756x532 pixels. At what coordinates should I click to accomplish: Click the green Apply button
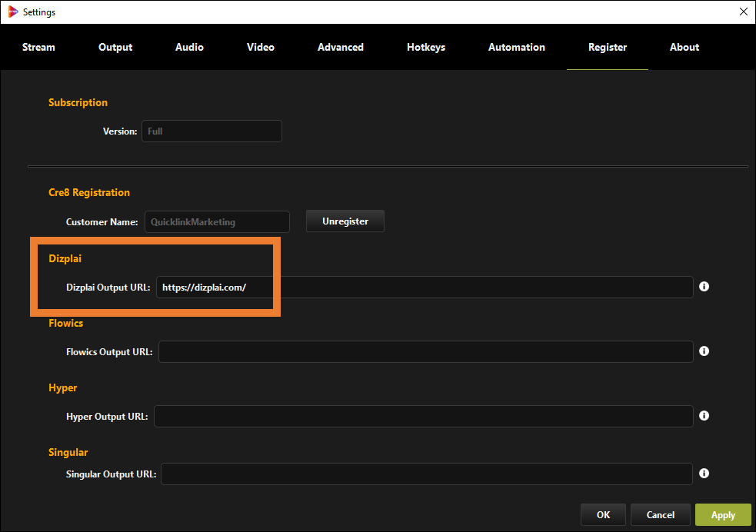723,514
